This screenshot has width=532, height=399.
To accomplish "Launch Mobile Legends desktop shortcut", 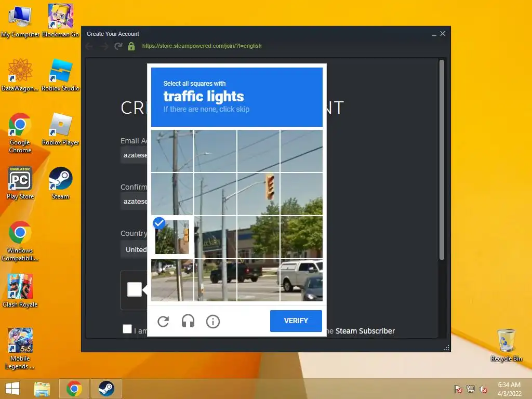I will [x=20, y=349].
